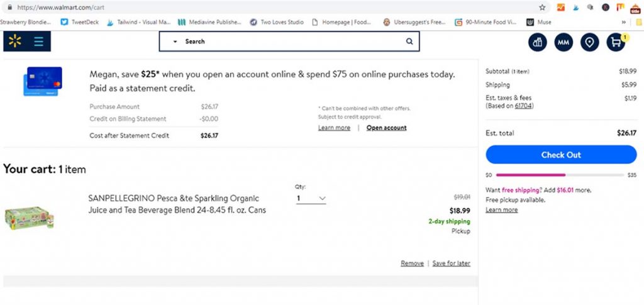Click the $18.99 item price
The width and height of the screenshot is (644, 305).
pos(460,211)
